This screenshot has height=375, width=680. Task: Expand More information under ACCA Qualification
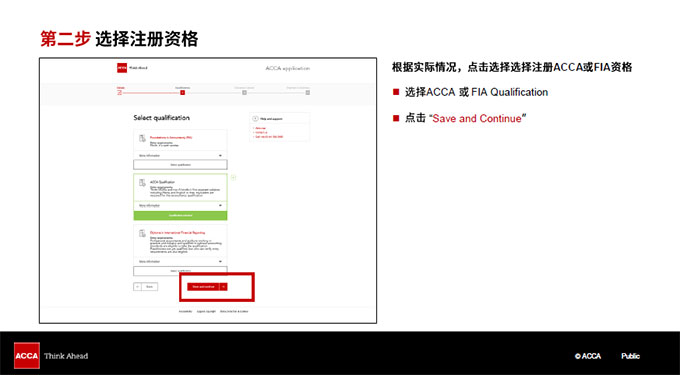180,205
